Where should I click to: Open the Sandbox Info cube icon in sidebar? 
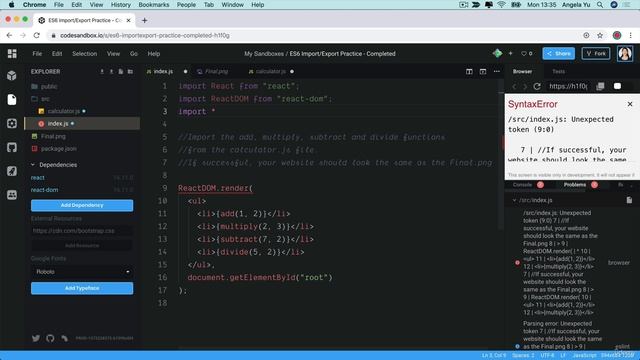pyautogui.click(x=12, y=76)
